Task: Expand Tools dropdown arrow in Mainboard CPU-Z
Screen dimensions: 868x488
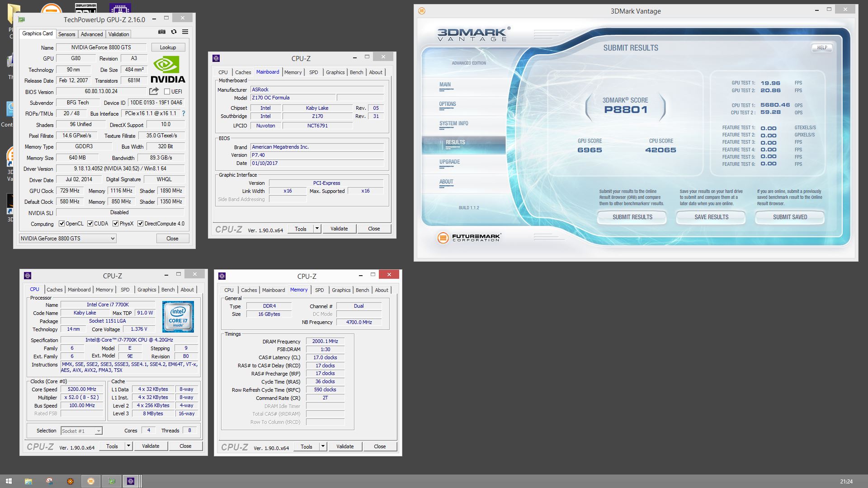Action: pyautogui.click(x=317, y=229)
